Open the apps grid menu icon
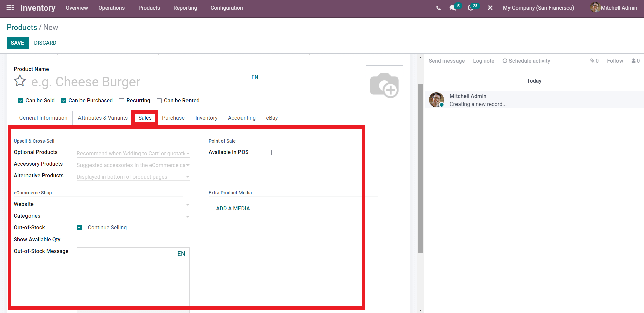The width and height of the screenshot is (644, 313). point(10,8)
